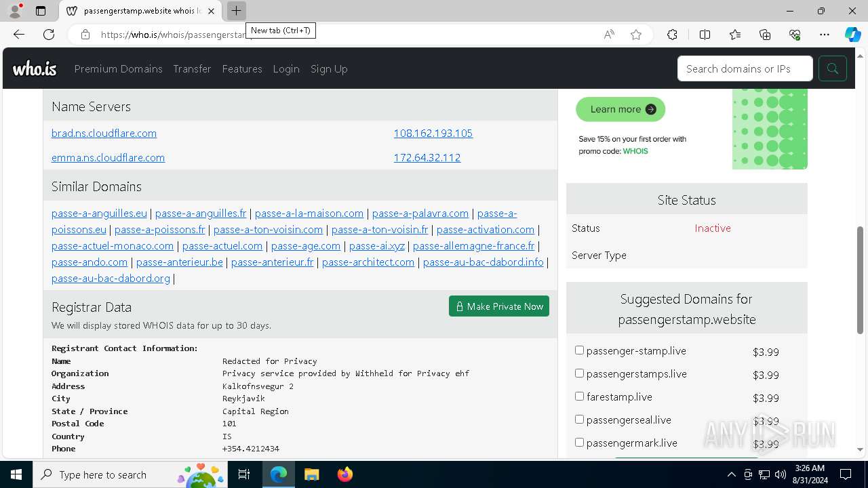
Task: Launch Firefox from the taskbar
Action: [344, 474]
